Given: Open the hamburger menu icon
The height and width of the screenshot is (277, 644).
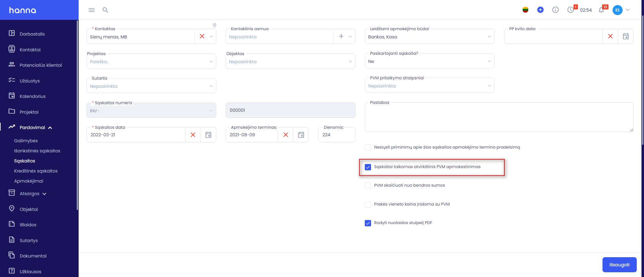Looking at the screenshot, I should [x=92, y=10].
